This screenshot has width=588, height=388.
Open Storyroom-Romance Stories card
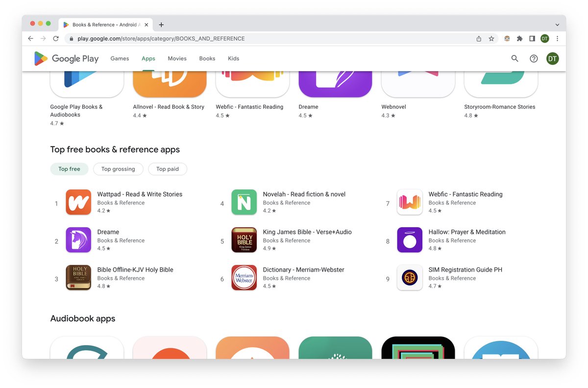pos(501,96)
